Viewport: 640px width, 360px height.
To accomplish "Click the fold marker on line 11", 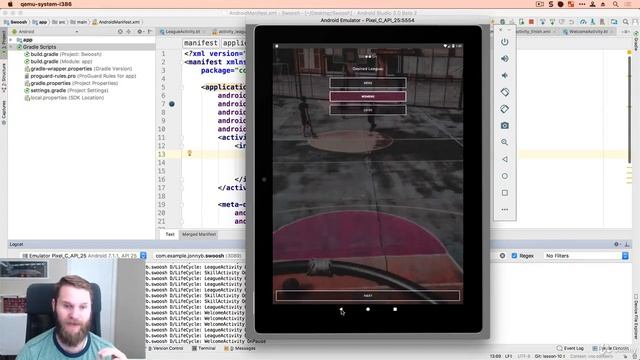I will click(182, 138).
